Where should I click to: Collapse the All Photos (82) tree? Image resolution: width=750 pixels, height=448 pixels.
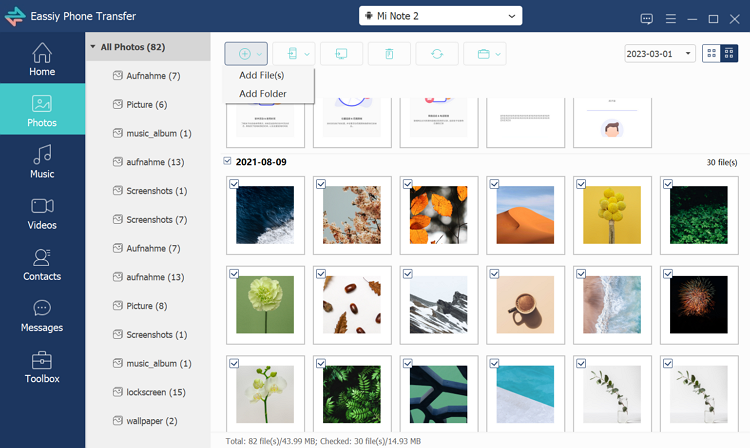click(x=93, y=47)
